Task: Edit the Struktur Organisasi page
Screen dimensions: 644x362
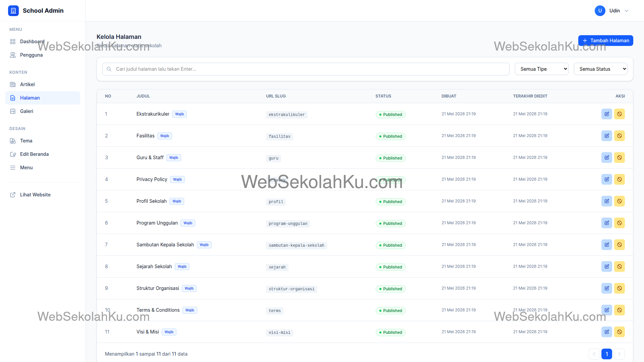Action: coord(607,288)
